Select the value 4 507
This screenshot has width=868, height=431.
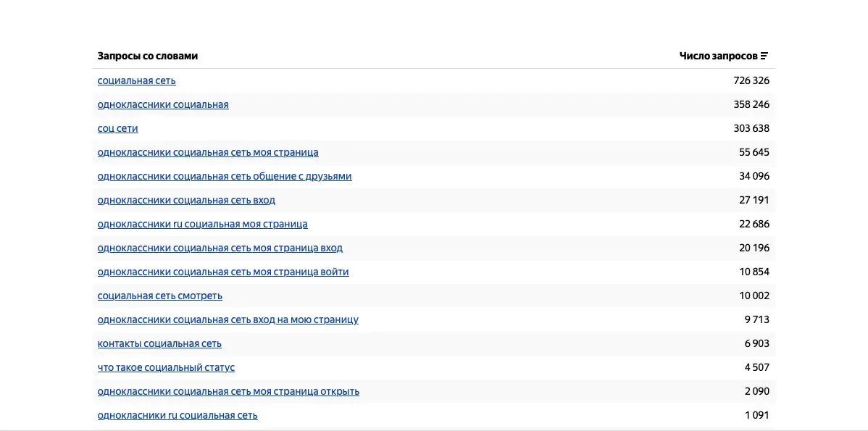click(x=756, y=367)
